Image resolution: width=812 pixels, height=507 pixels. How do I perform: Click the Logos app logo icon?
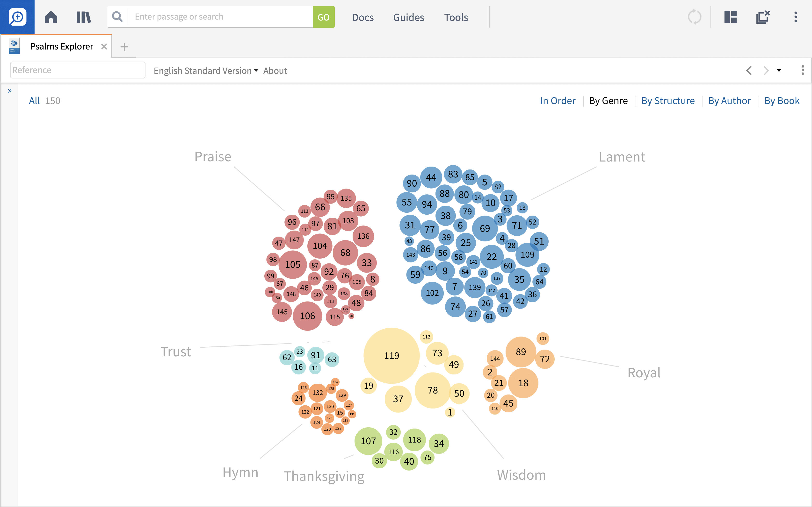(x=17, y=17)
